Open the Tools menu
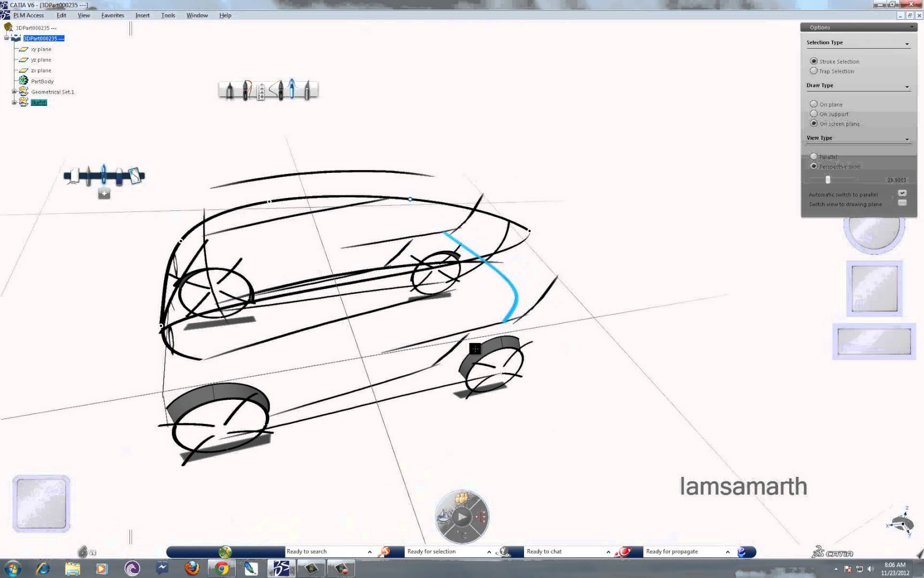The height and width of the screenshot is (578, 924). [x=167, y=15]
